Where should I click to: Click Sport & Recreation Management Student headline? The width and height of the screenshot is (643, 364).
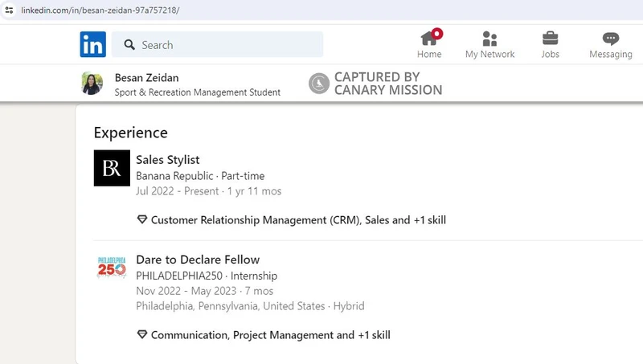point(198,92)
